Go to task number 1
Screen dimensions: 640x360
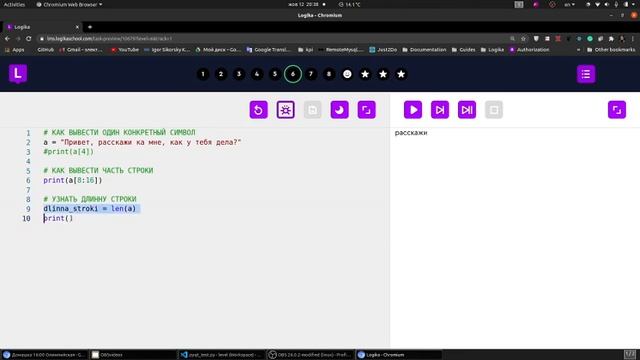coord(203,74)
